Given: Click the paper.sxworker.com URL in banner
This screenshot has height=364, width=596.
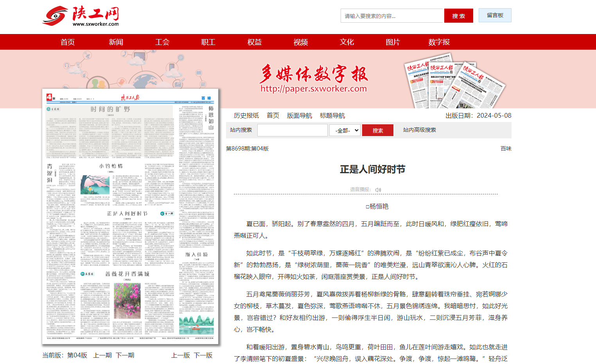Looking at the screenshot, I should pos(314,89).
